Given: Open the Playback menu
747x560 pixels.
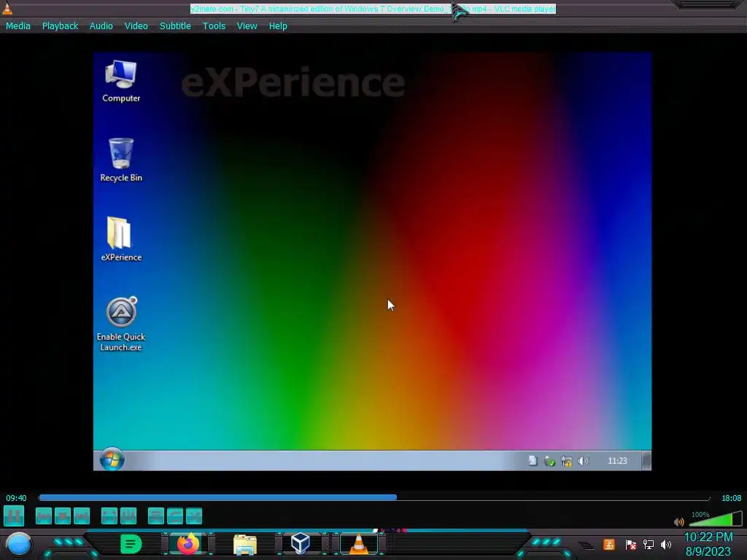Looking at the screenshot, I should point(60,26).
